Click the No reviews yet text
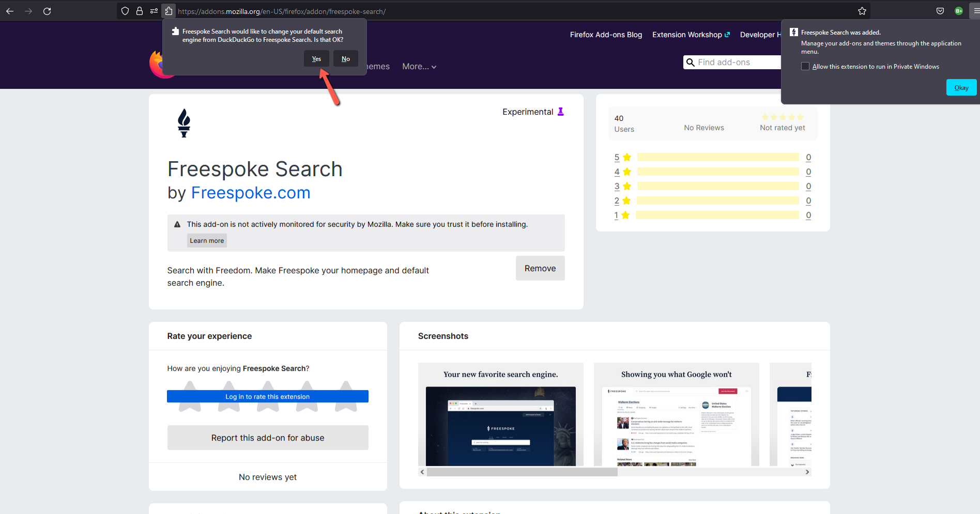980x514 pixels. [268, 477]
